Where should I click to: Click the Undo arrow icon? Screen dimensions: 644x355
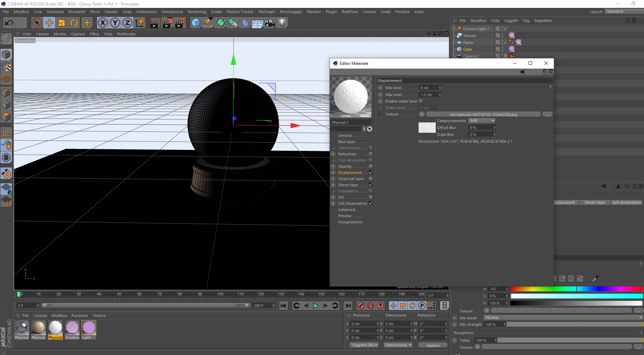point(9,23)
